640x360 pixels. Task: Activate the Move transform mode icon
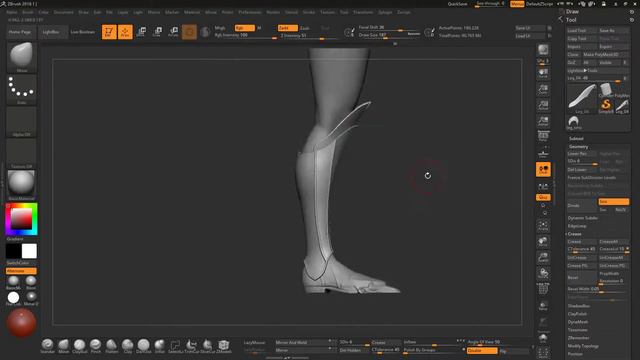pos(141,32)
